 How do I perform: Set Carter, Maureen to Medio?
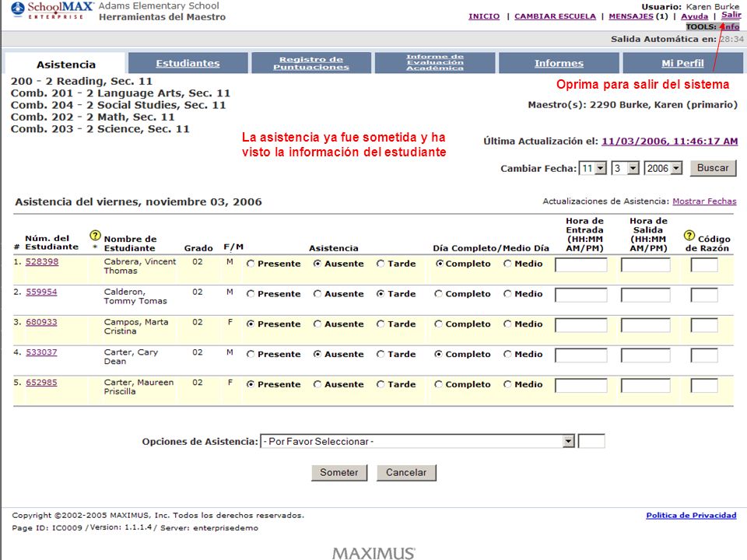coord(507,384)
